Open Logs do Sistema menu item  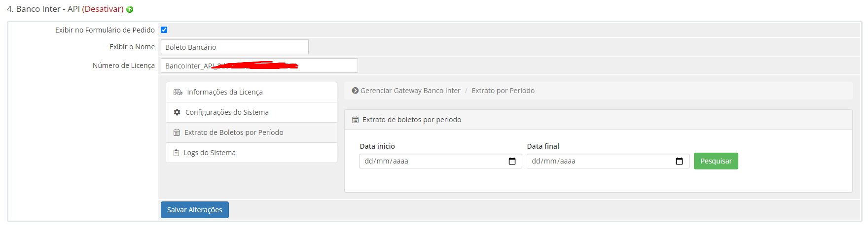tap(252, 153)
